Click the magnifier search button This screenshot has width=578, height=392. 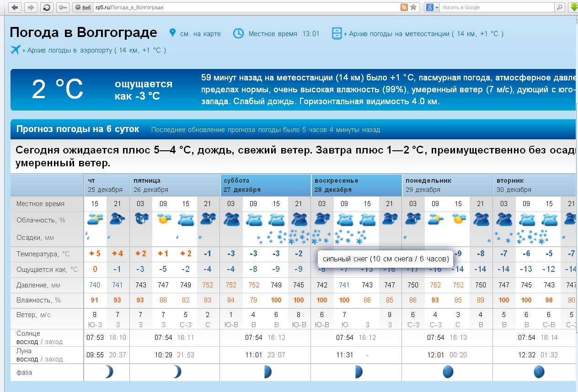point(560,7)
